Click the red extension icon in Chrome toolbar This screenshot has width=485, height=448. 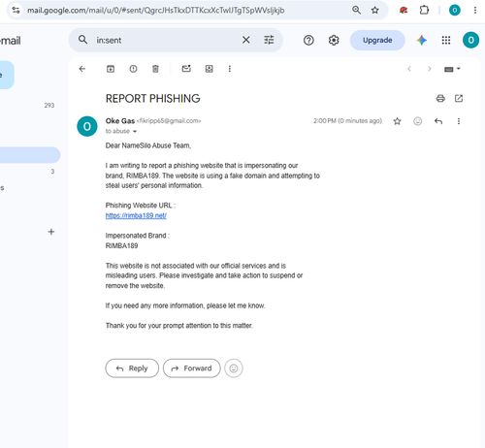[404, 11]
